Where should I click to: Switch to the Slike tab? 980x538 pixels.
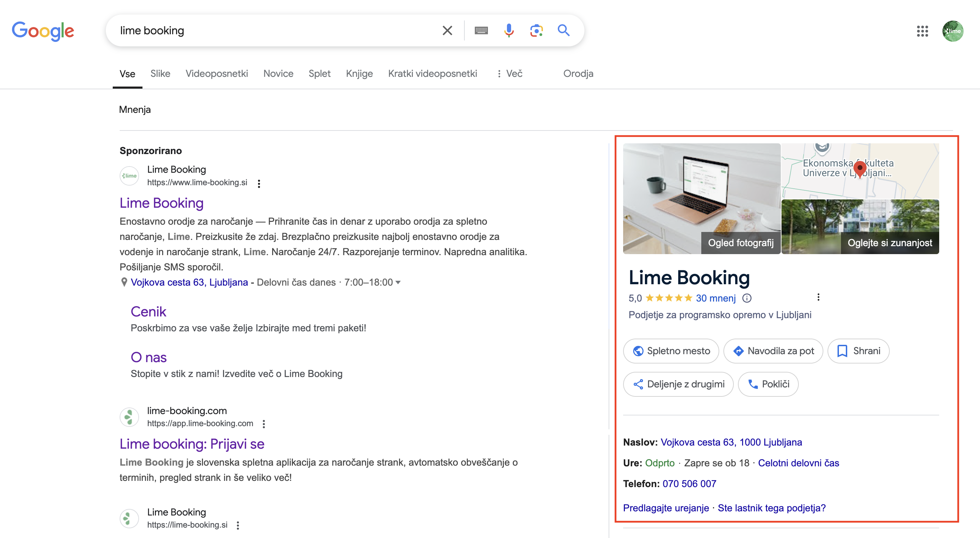pos(160,73)
